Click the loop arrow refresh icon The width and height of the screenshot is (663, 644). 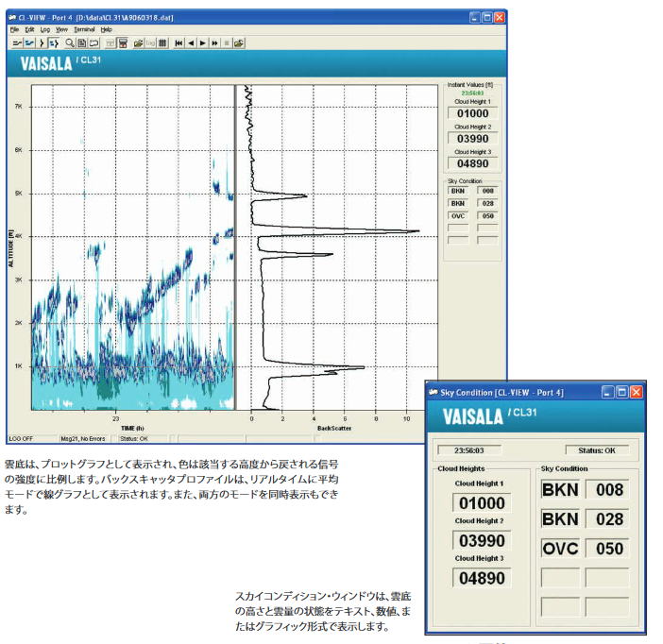[93, 43]
